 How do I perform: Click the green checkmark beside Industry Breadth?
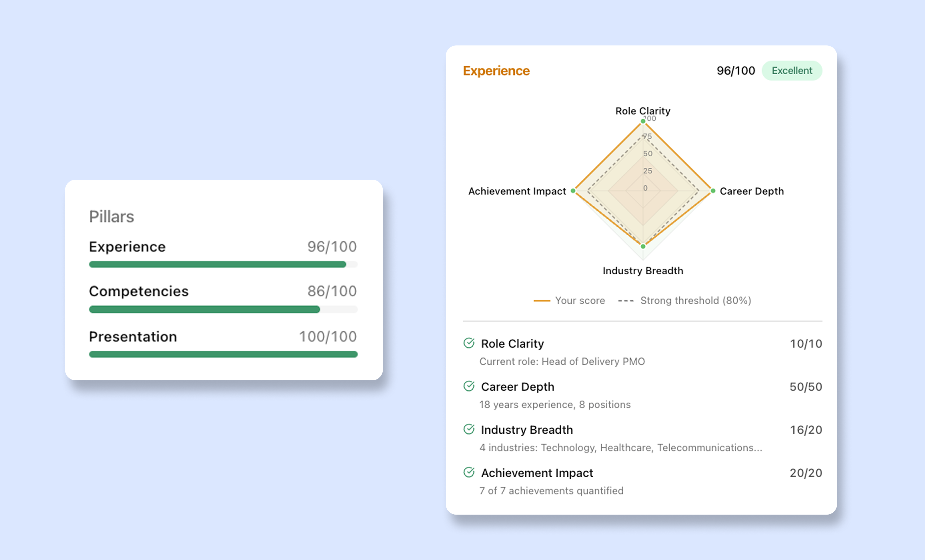point(470,430)
